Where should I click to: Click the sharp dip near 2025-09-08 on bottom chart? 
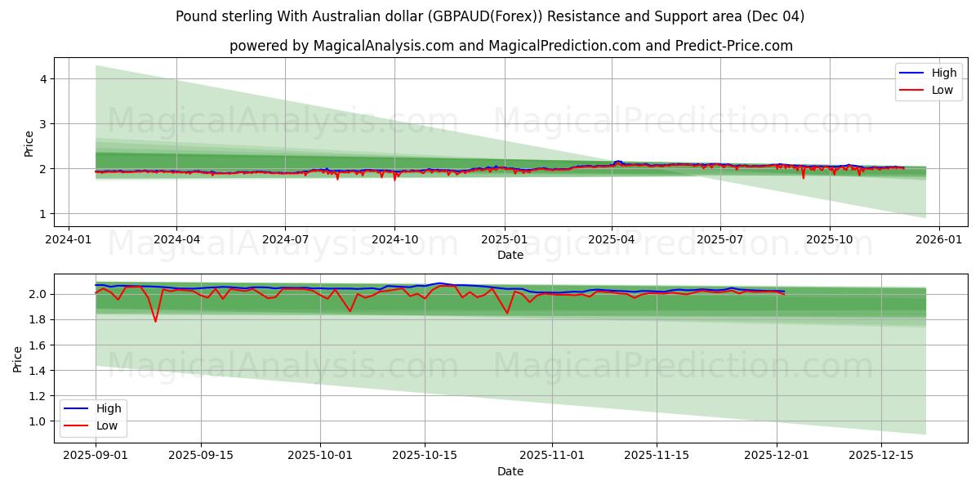pyautogui.click(x=155, y=321)
